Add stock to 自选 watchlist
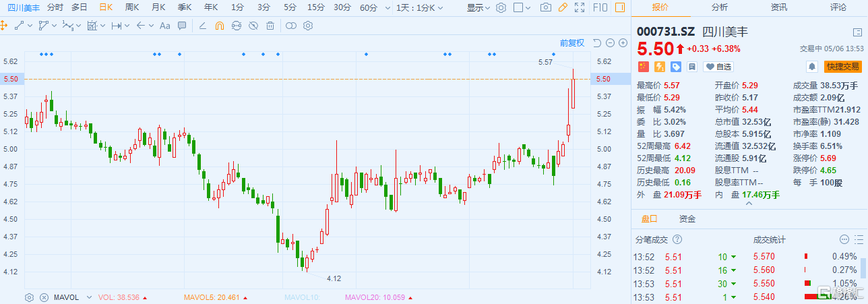The image size is (868, 304). [x=717, y=67]
